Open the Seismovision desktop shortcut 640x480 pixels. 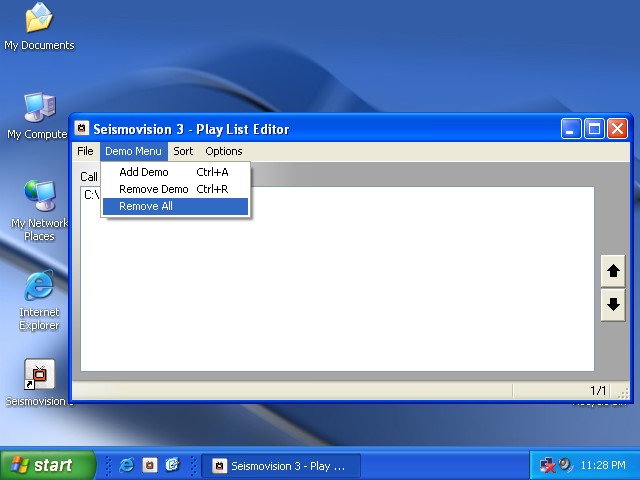[x=39, y=376]
